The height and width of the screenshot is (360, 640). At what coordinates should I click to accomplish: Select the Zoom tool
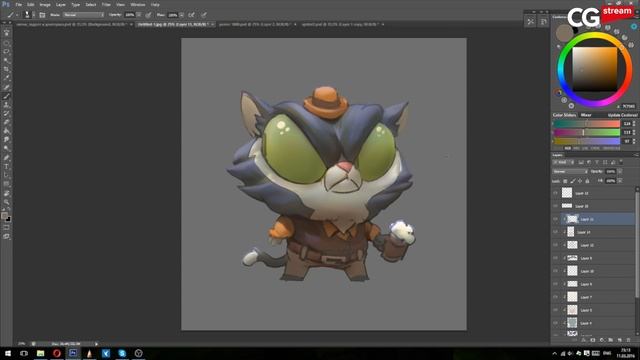pyautogui.click(x=6, y=202)
